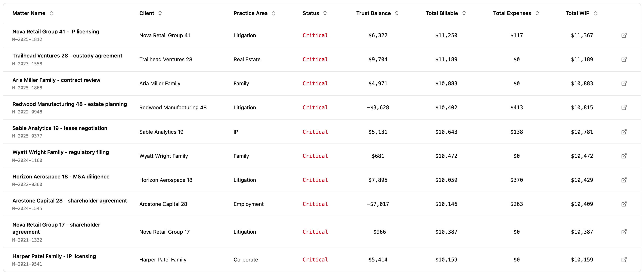Toggle sorting on the Status column

(x=325, y=13)
